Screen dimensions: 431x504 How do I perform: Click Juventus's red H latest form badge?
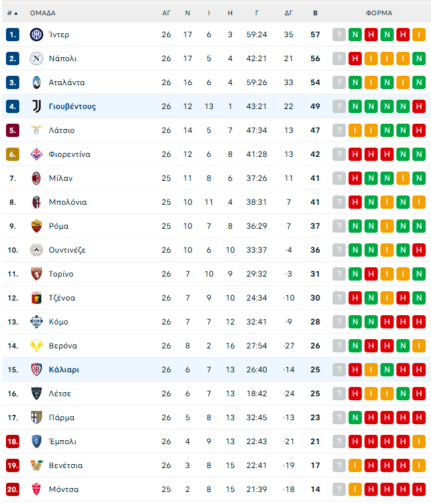419,106
